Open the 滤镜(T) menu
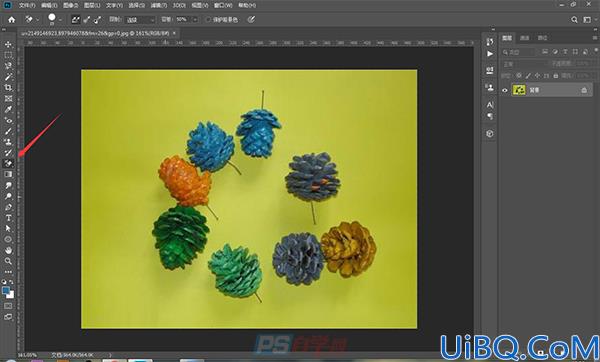This screenshot has height=362, width=600. click(158, 5)
